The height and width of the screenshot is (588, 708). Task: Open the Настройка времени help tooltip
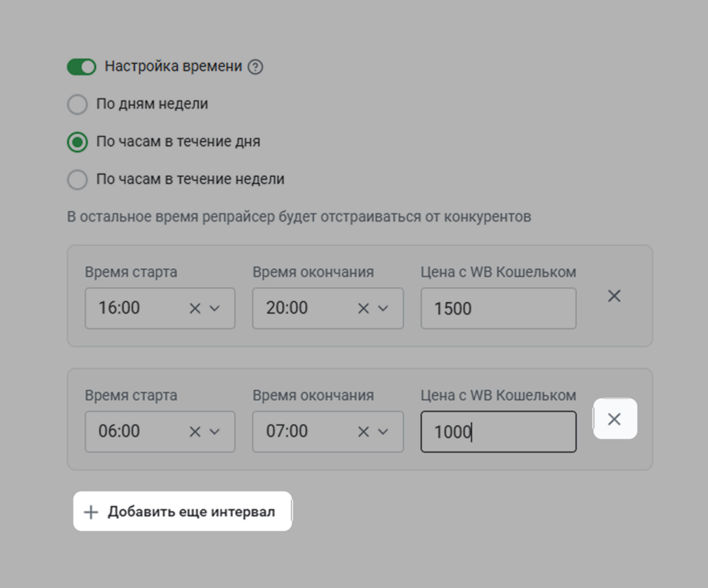point(255,67)
